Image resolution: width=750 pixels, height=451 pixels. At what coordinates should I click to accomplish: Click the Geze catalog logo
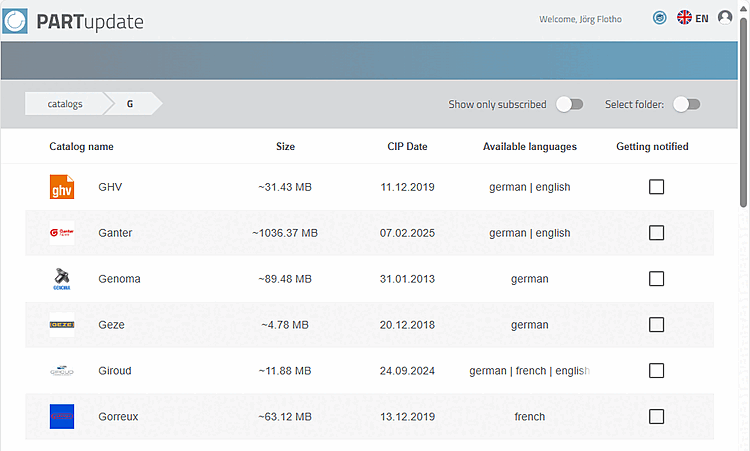(x=62, y=325)
